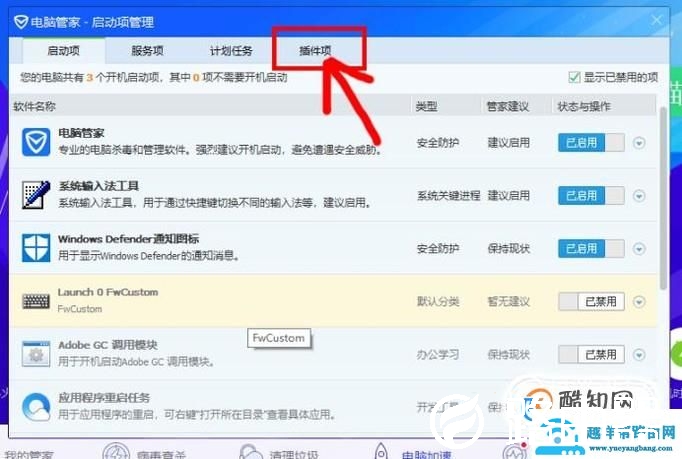Click 暂无建议 suggestion cell

tap(508, 302)
